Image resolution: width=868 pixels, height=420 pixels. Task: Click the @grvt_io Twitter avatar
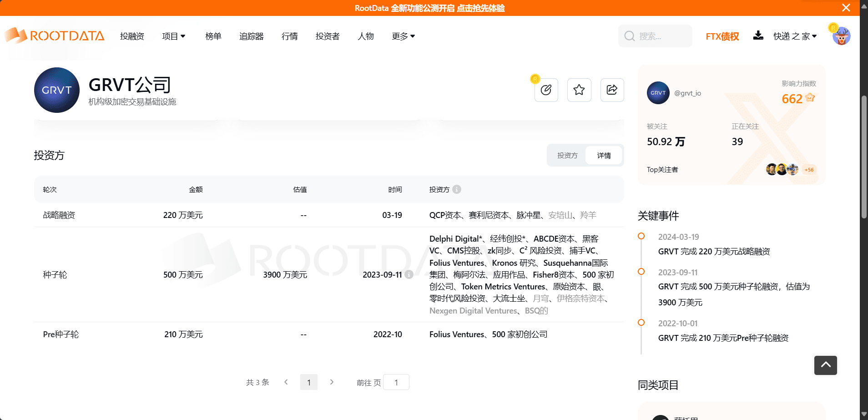658,93
